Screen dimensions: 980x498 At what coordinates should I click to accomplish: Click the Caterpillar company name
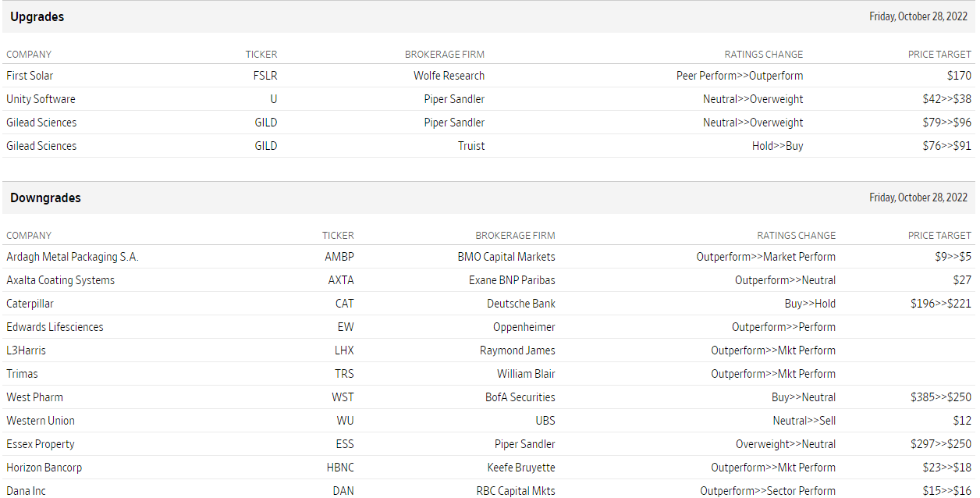tap(30, 304)
